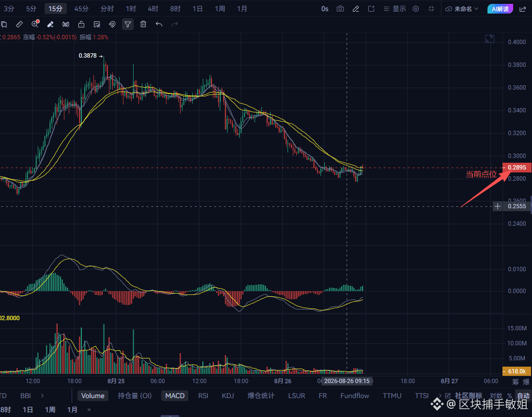
Task: Toggle the active funnel filter icon
Action: coord(128,24)
